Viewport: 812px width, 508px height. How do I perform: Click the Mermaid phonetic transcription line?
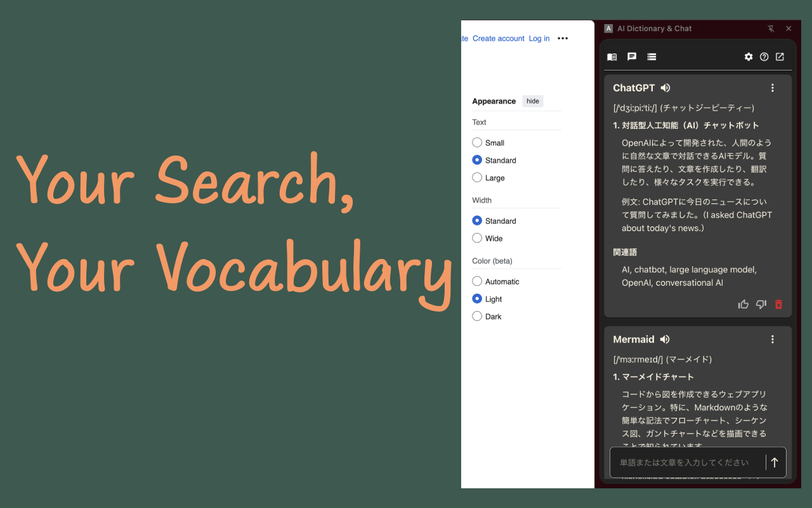662,359
